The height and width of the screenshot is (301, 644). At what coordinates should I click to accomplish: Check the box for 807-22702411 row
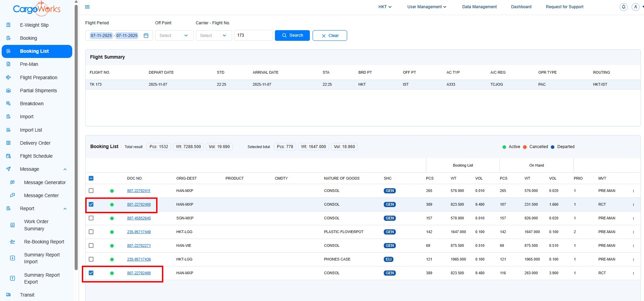coord(91,191)
